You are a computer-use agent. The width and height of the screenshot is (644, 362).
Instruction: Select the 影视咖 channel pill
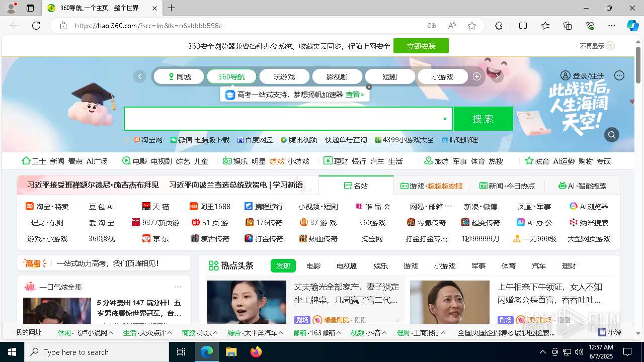(x=337, y=76)
